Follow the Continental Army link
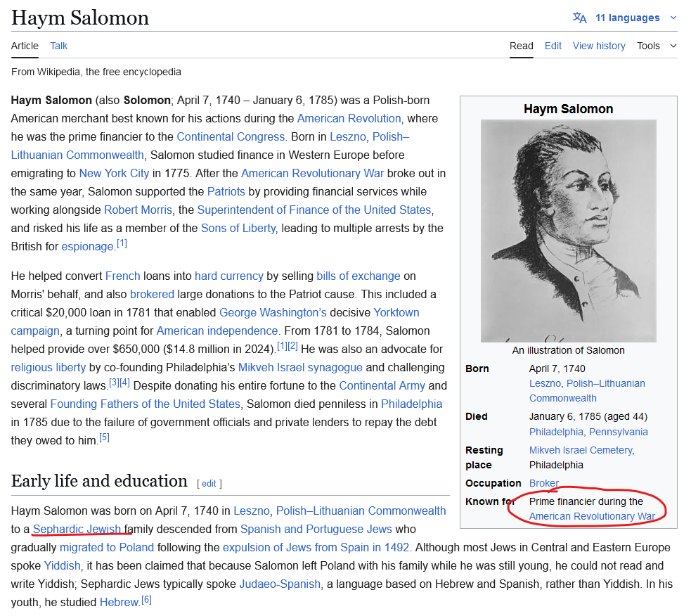The width and height of the screenshot is (691, 616). point(382,386)
